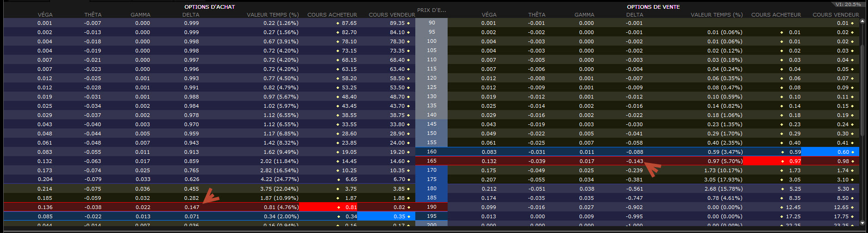The height and width of the screenshot is (233, 868).
Task: Click call bid 10.25 at strike 170
Action: (x=349, y=170)
